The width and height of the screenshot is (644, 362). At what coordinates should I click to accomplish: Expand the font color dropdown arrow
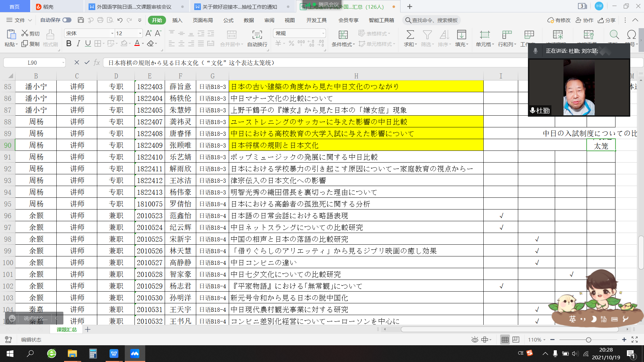click(143, 44)
